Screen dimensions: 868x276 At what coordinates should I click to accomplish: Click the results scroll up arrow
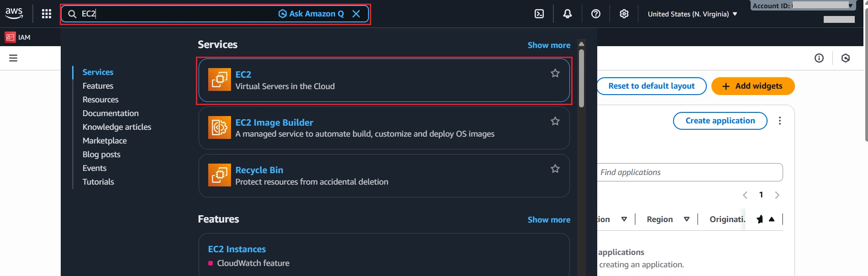click(x=581, y=44)
